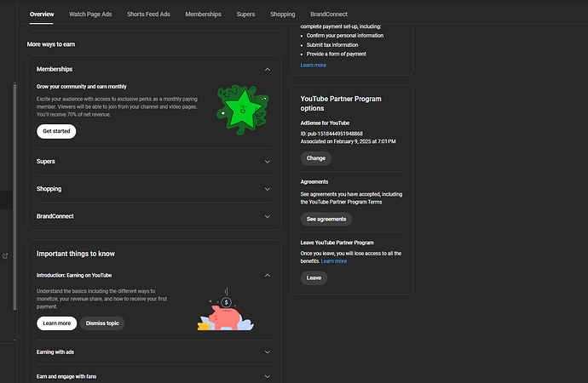The height and width of the screenshot is (383, 588).
Task: Click Learn more button under Introduction
Action: point(56,323)
